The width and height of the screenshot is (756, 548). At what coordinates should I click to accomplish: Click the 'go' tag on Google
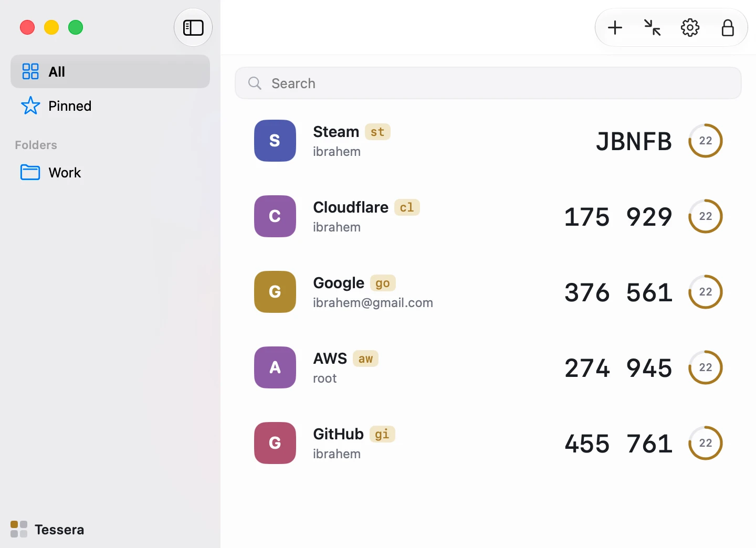[x=383, y=283]
